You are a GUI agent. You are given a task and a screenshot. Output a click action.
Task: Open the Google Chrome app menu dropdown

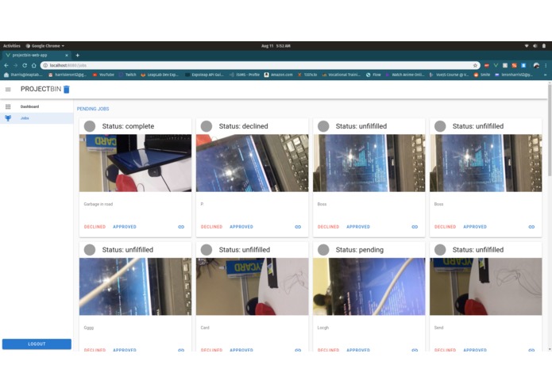45,46
